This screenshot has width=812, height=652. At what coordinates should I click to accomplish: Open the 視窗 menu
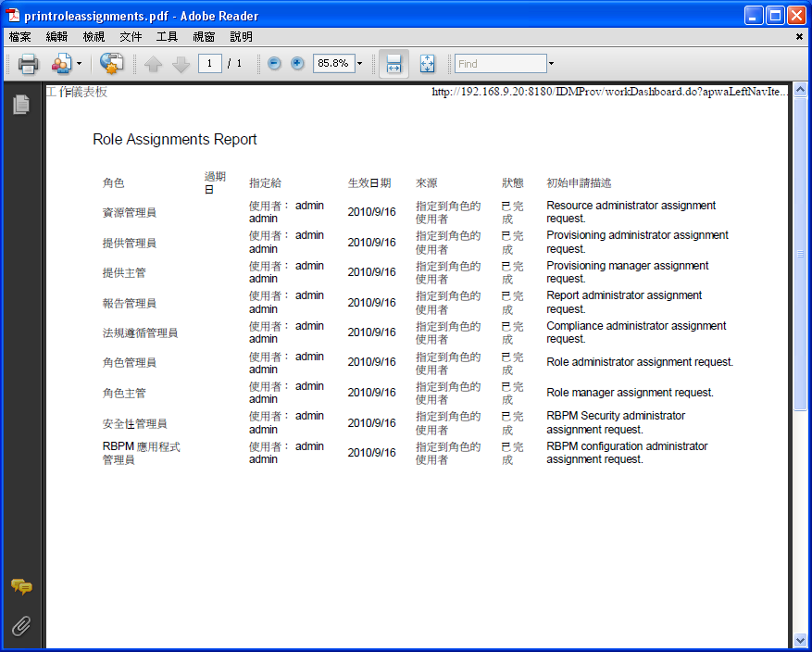(204, 37)
